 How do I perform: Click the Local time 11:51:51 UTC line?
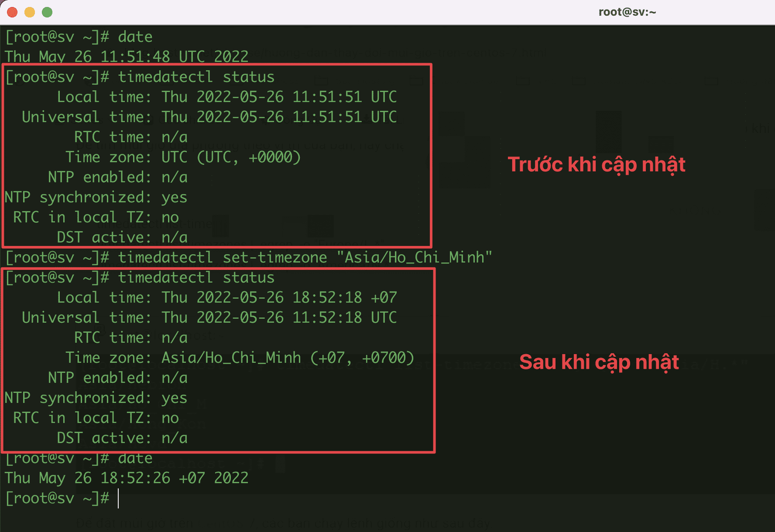click(226, 97)
